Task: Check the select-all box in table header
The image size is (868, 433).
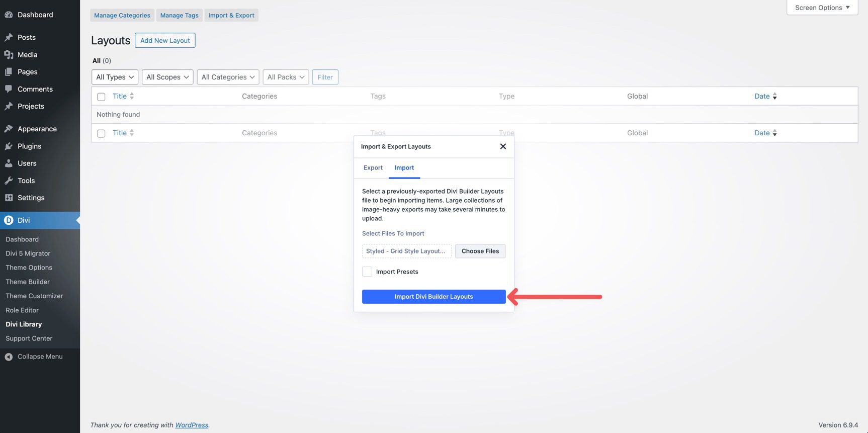Action: pos(101,97)
